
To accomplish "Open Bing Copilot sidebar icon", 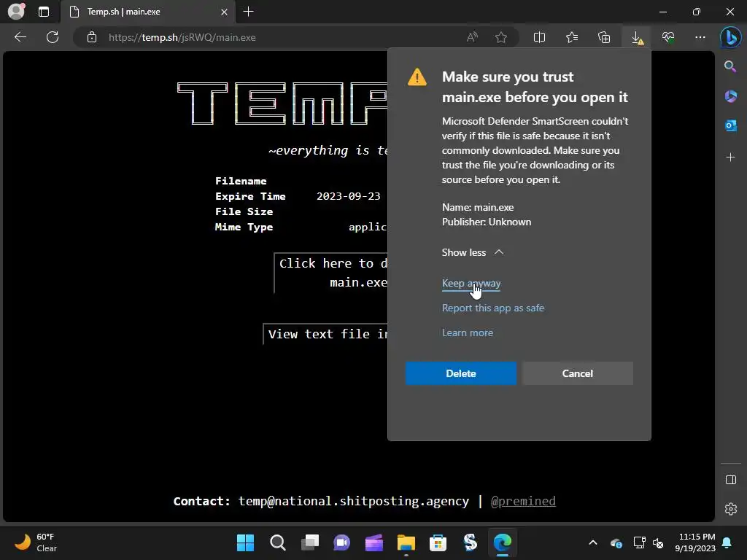I will 730,37.
